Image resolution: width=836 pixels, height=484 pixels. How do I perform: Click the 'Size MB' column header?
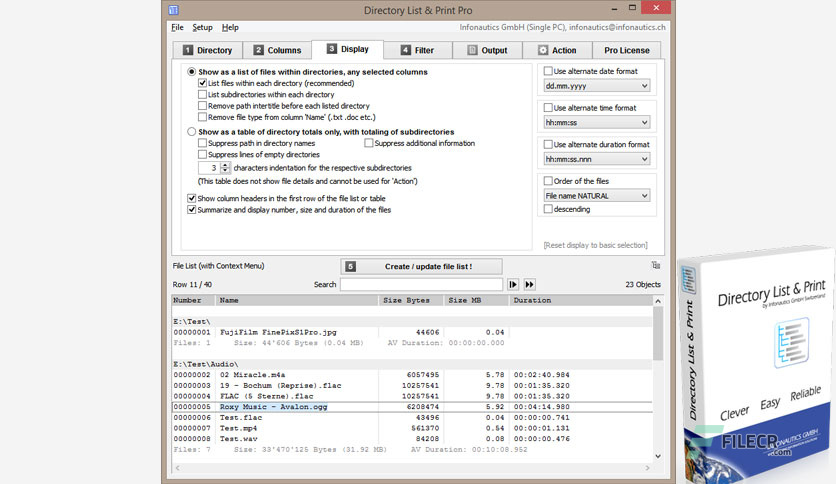[x=476, y=301]
